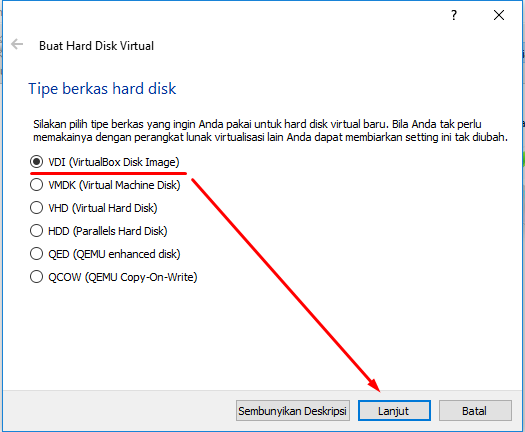Click the 'Tipe berkas hard disk' heading
This screenshot has width=525, height=432.
[x=102, y=89]
